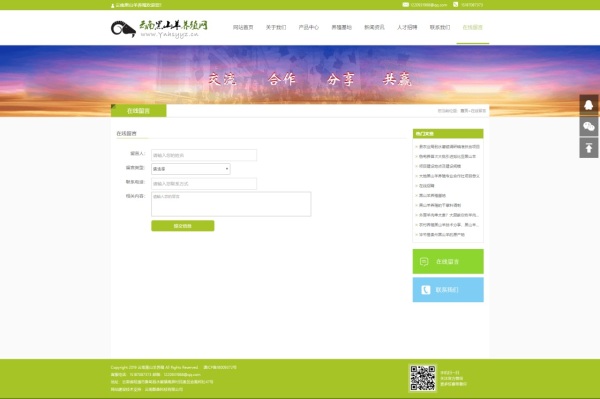Go to 人才招聘 navigation item

(x=407, y=27)
